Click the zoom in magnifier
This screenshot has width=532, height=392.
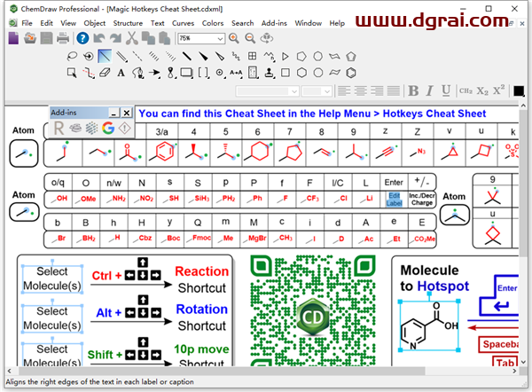click(234, 38)
